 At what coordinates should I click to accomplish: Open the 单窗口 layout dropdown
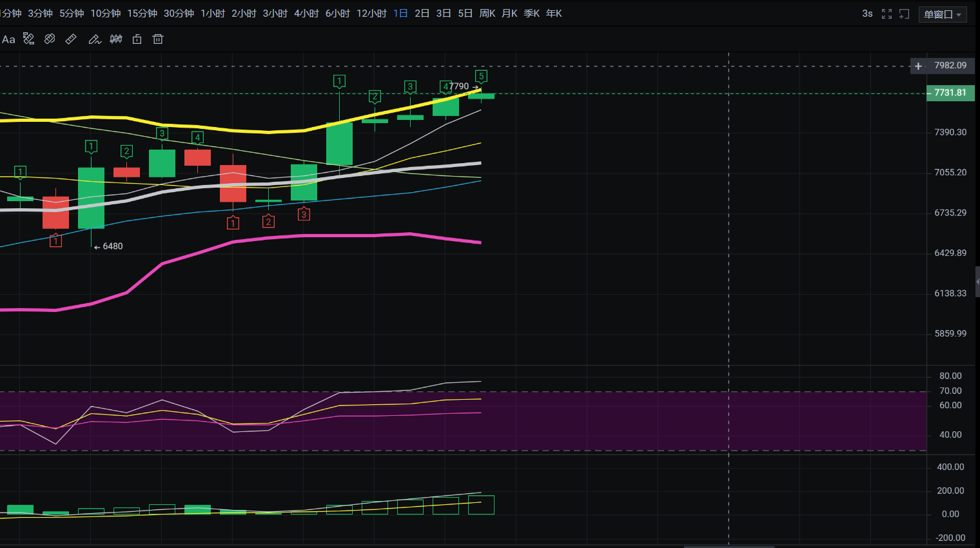point(942,14)
